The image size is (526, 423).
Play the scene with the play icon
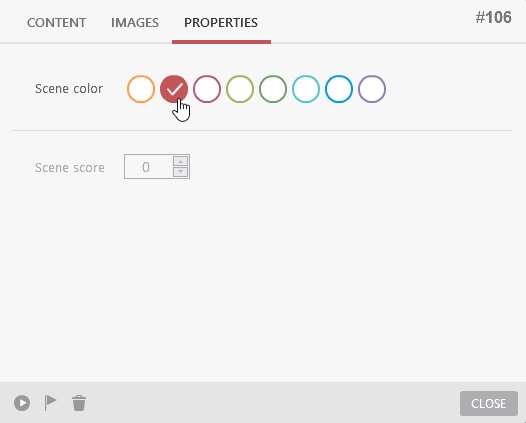(x=22, y=403)
